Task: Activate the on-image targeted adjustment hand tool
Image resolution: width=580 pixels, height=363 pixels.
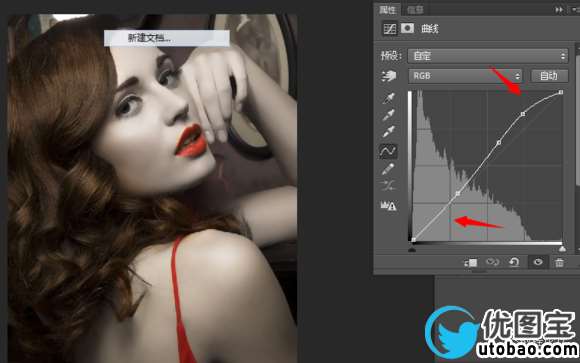Action: click(x=388, y=76)
